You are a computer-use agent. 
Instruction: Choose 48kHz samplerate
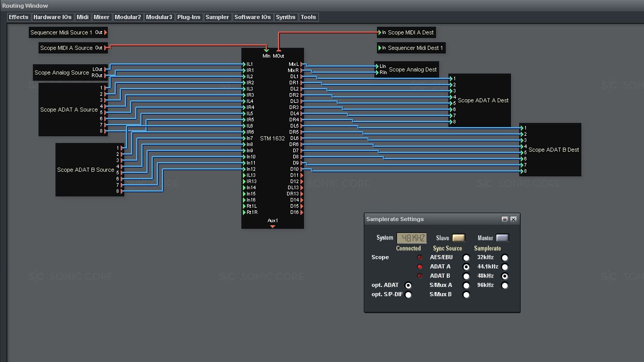(x=505, y=276)
